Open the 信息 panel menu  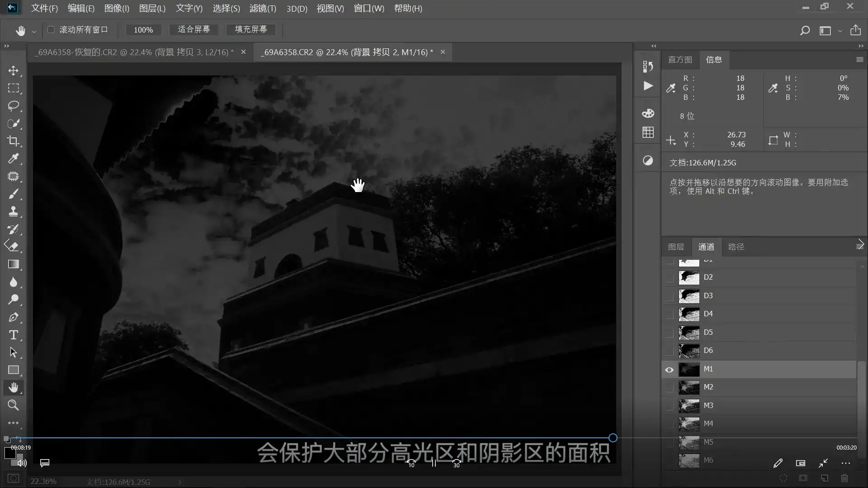click(x=859, y=60)
